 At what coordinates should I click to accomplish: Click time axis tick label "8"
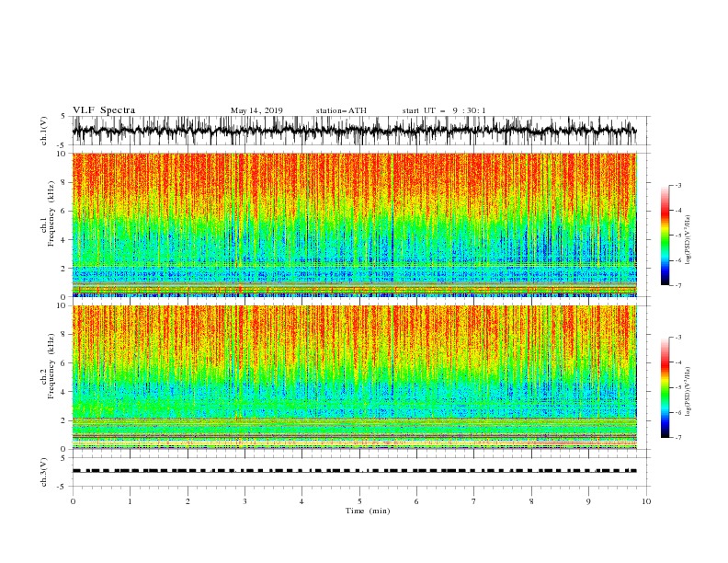coord(531,501)
